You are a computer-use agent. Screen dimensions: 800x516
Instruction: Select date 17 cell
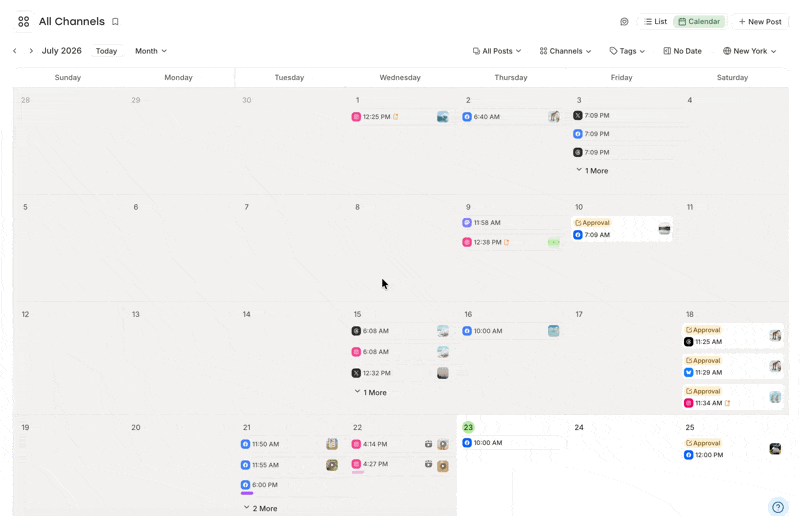621,357
